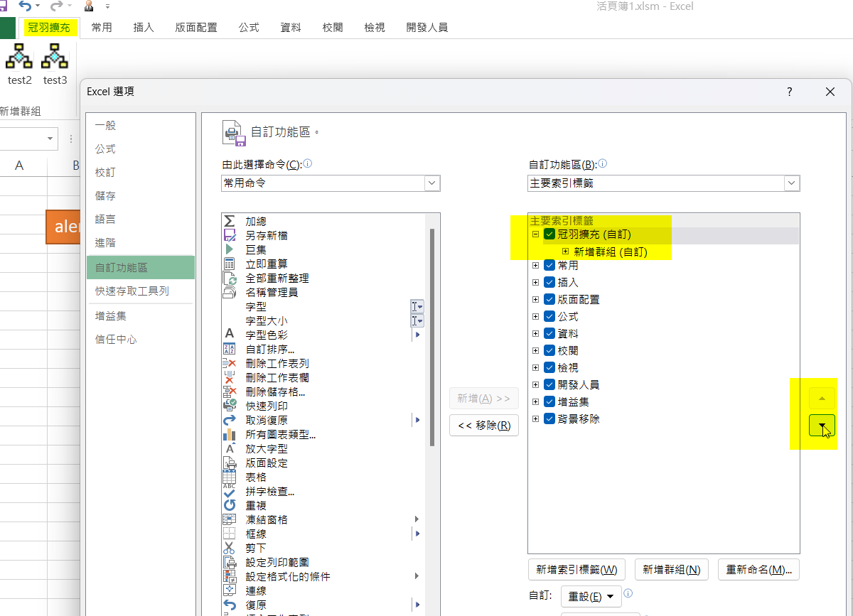The image size is (853, 616).
Task: Select the 自訂排序 sort icon
Action: [x=230, y=349]
